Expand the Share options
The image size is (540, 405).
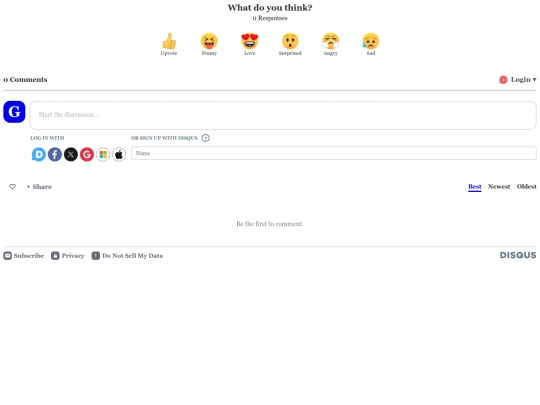pos(40,186)
